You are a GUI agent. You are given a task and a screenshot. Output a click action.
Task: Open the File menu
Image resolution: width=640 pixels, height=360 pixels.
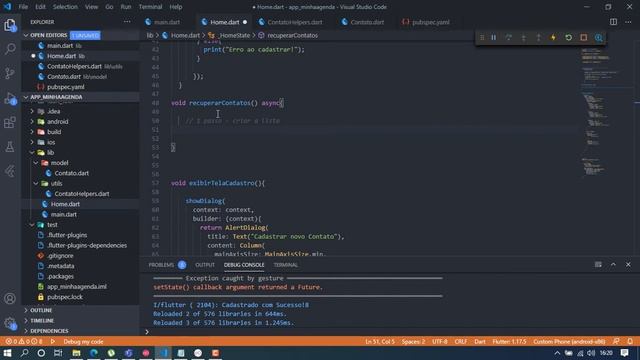point(23,7)
